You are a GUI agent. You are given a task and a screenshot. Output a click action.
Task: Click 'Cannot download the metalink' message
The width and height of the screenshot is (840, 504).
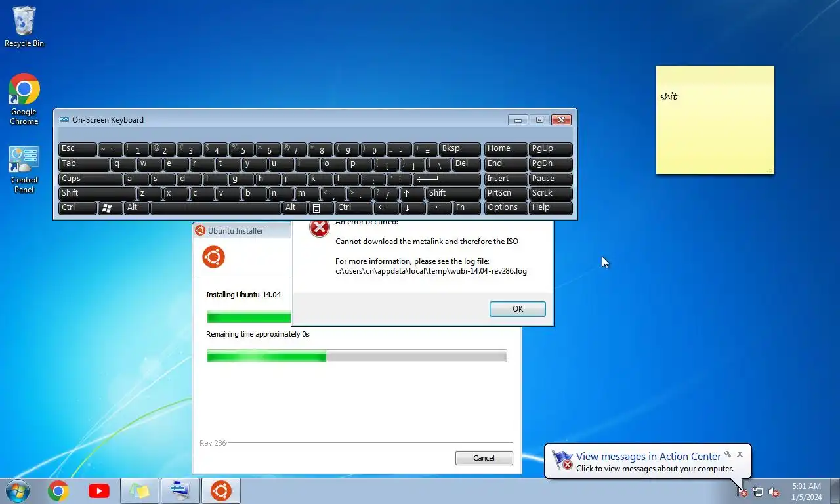pos(427,241)
